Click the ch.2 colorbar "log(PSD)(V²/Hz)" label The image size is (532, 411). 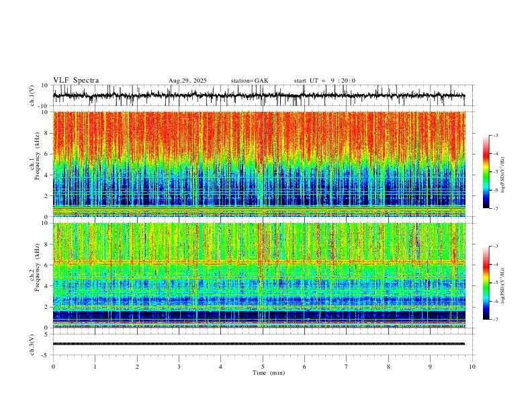[x=502, y=286]
